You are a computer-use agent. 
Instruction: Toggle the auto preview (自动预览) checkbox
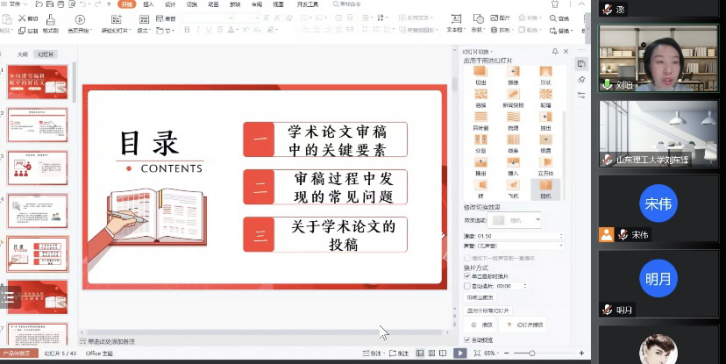[x=467, y=340]
